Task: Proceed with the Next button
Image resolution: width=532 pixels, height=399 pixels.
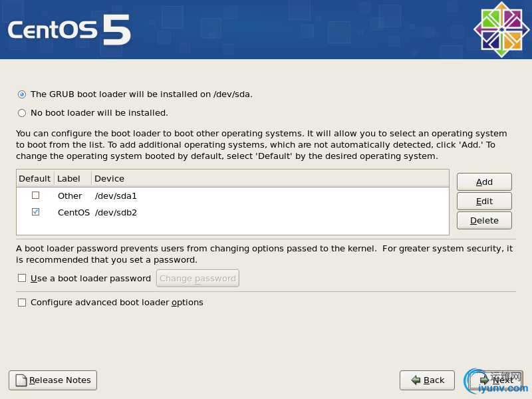Action: point(496,380)
